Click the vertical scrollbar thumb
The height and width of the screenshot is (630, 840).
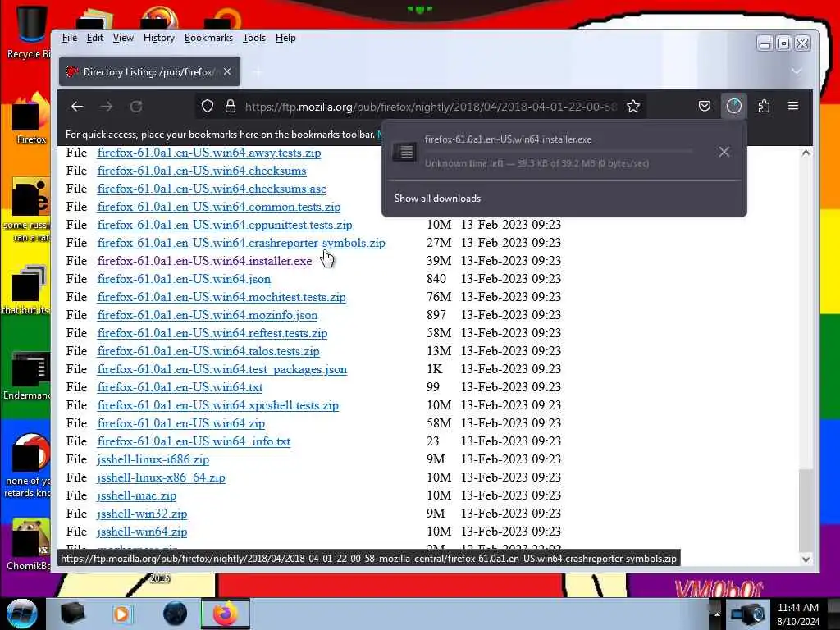coord(806,510)
